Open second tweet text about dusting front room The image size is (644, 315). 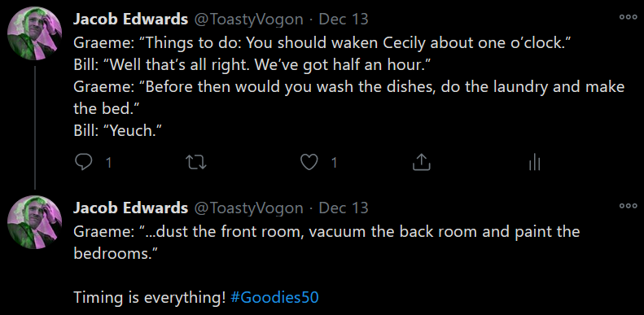coord(326,243)
